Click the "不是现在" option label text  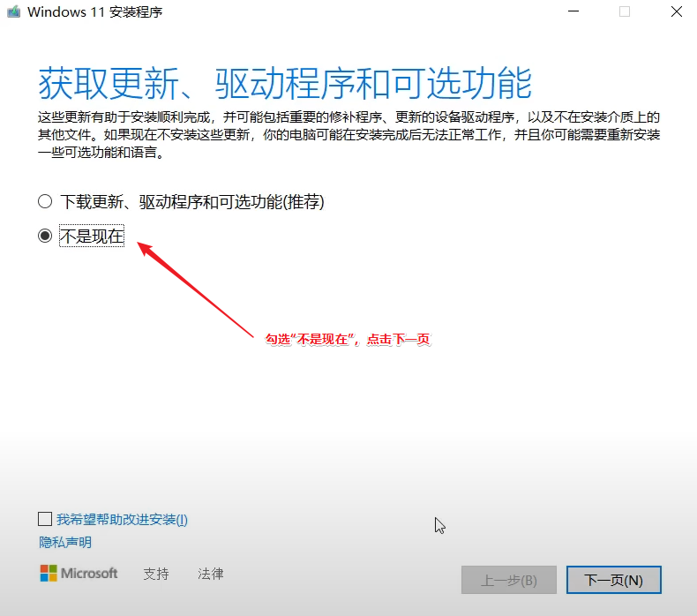point(92,236)
